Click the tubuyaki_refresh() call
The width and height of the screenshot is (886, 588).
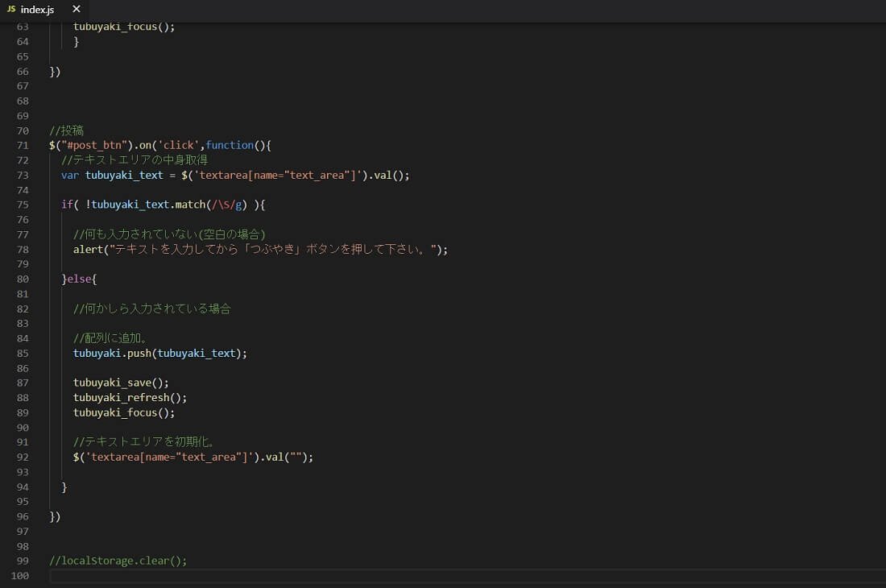click(129, 397)
